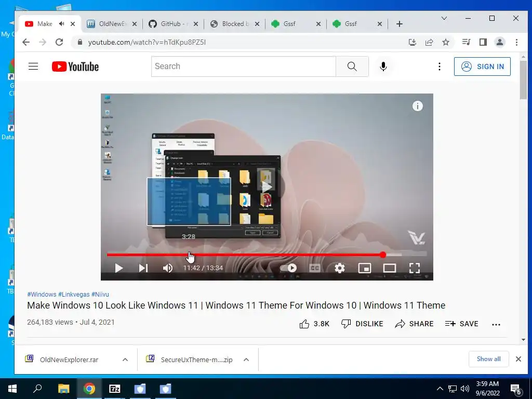Click SAVE to playlist
This screenshot has height=399, width=532.
point(462,324)
